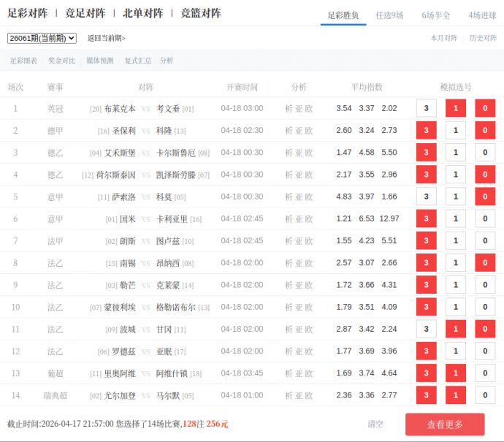The image size is (504, 442).
Task: Toggle the 0 pick for 国米 match
Action: pos(484,218)
